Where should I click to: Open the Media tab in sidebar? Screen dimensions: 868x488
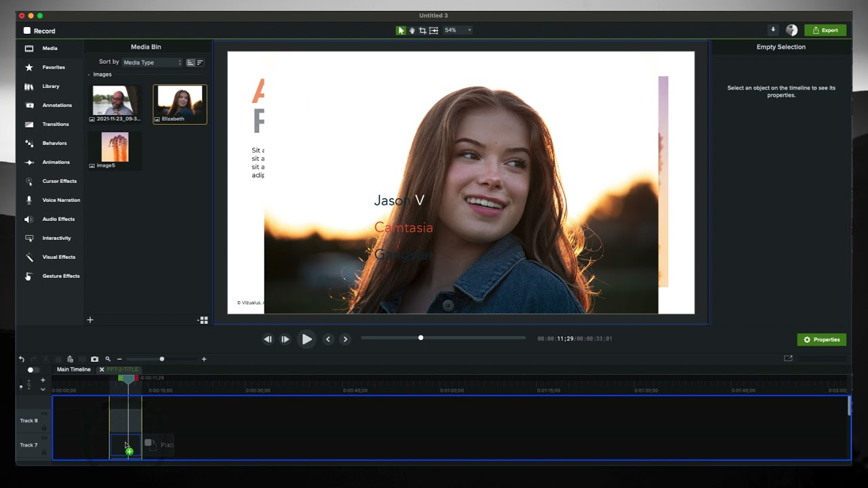(50, 48)
